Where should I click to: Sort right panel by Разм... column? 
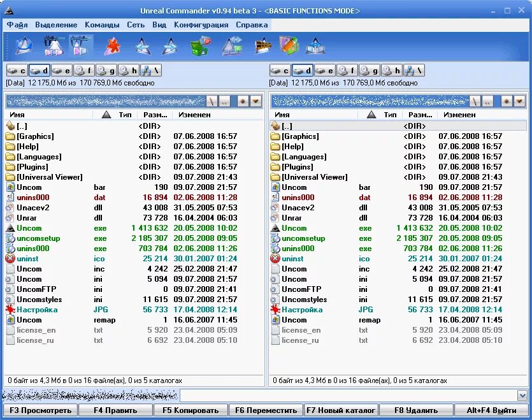coord(420,115)
